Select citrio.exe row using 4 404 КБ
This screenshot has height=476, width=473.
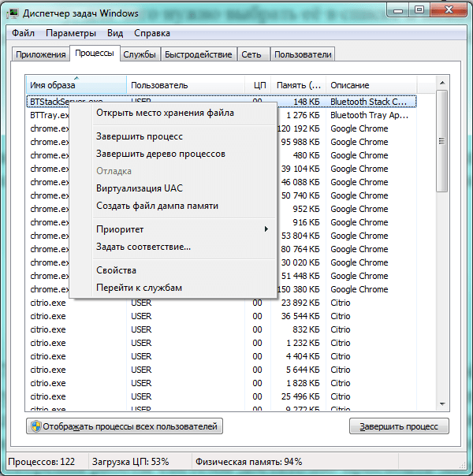222,356
